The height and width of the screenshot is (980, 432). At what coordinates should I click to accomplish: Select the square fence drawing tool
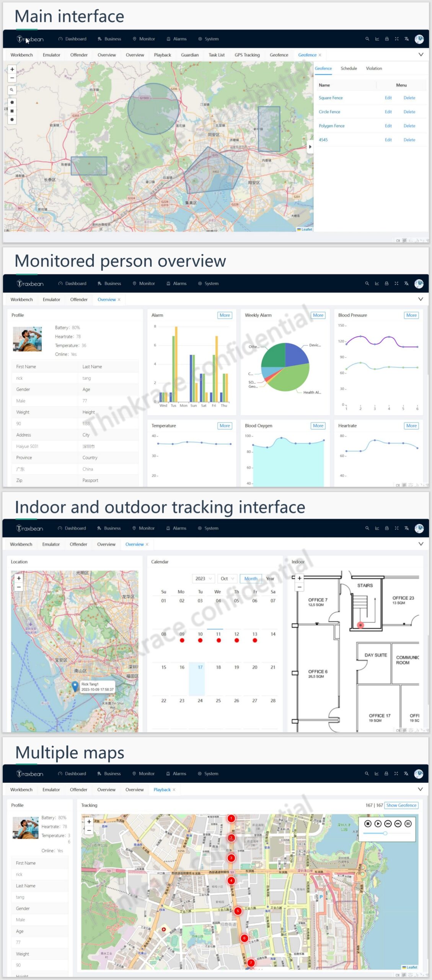pyautogui.click(x=12, y=111)
